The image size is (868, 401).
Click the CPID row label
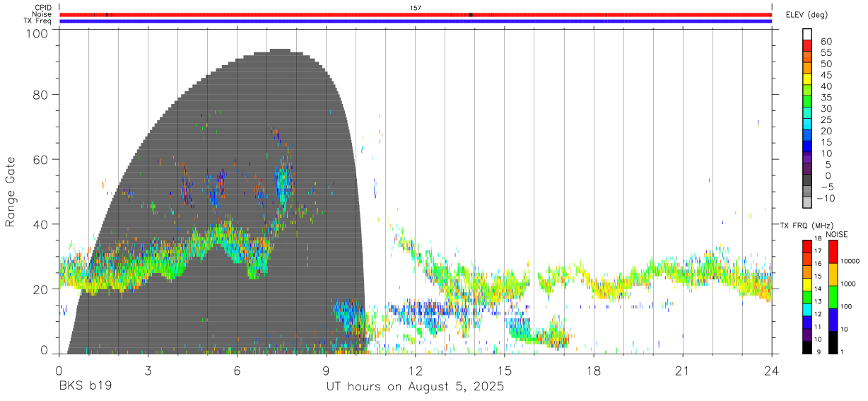click(43, 8)
